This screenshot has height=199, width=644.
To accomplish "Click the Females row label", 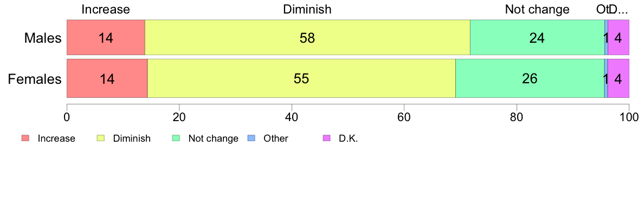I will click(35, 78).
